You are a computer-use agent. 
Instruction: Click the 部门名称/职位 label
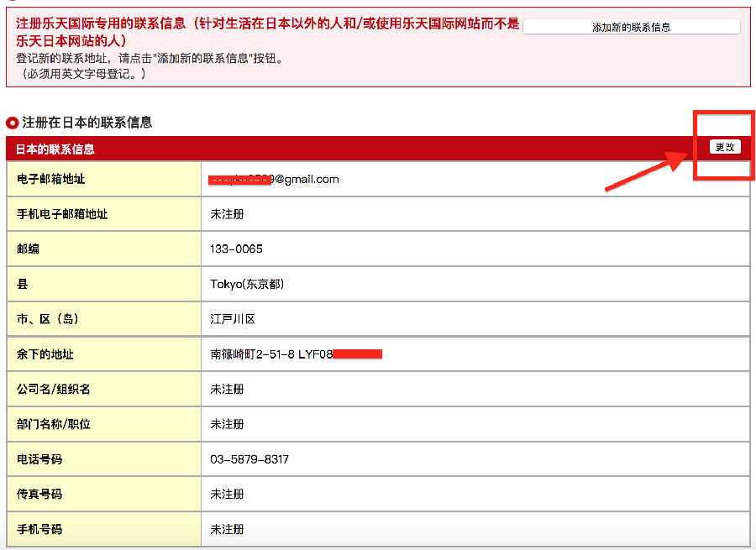[x=54, y=424]
